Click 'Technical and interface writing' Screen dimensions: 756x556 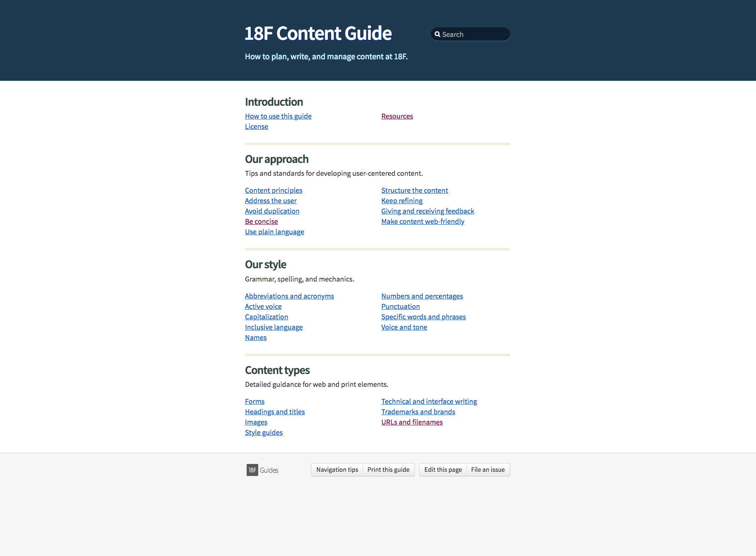click(x=429, y=401)
